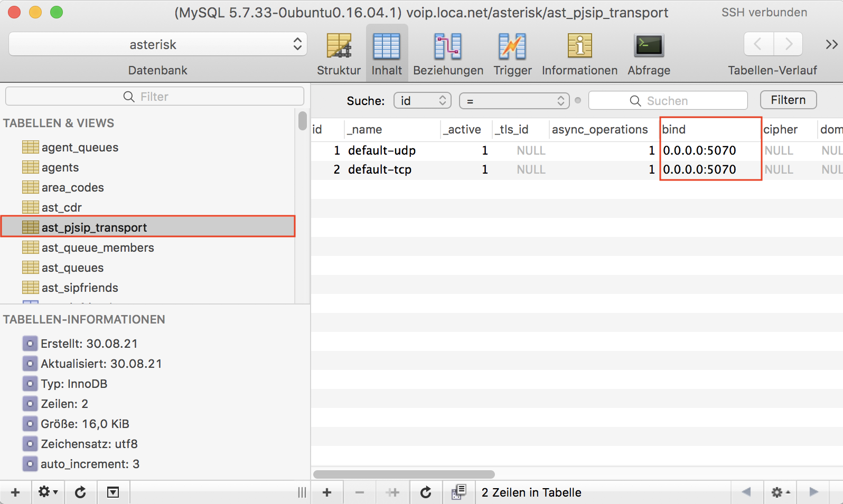Open the Struktur view
The image size is (843, 504).
339,54
